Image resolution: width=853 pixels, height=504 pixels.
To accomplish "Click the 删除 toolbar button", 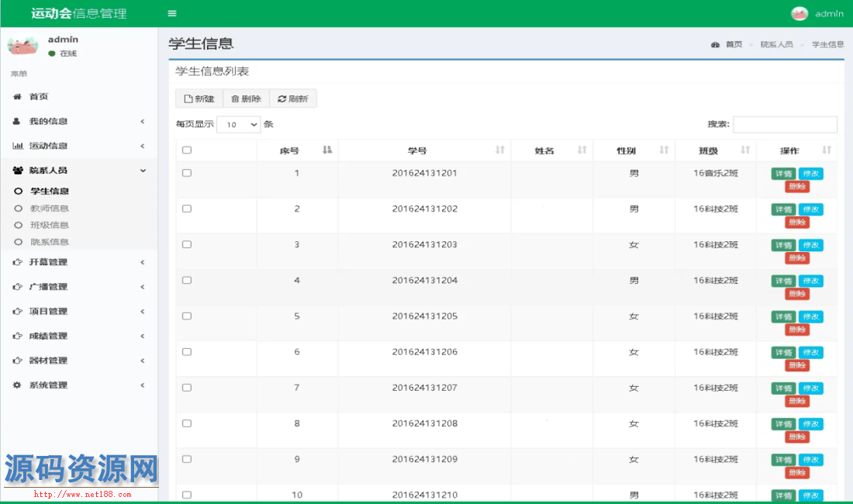I will [247, 98].
